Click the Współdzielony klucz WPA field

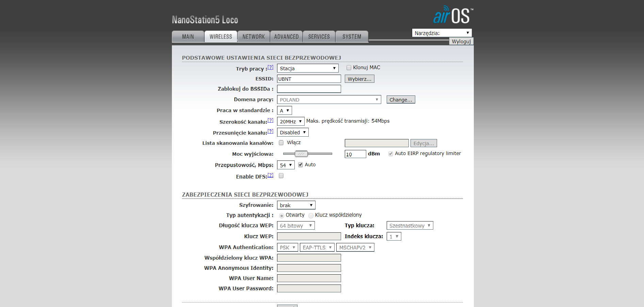[x=309, y=258]
